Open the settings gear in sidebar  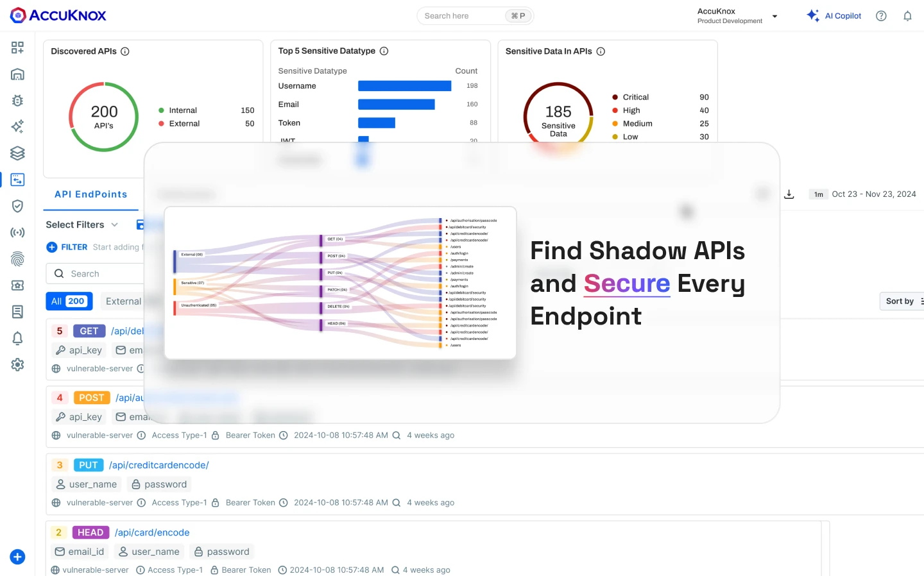pyautogui.click(x=17, y=364)
